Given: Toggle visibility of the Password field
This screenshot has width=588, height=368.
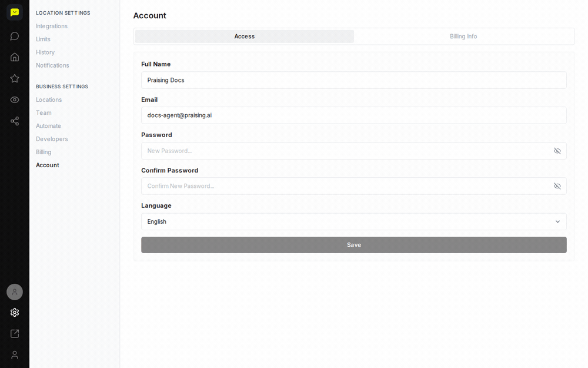Looking at the screenshot, I should pos(557,151).
